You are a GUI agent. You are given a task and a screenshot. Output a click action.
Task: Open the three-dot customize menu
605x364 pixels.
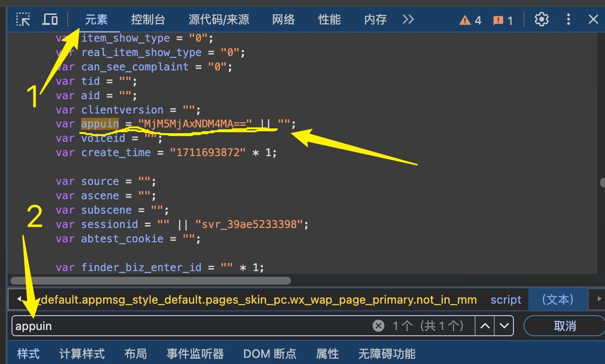pyautogui.click(x=569, y=20)
